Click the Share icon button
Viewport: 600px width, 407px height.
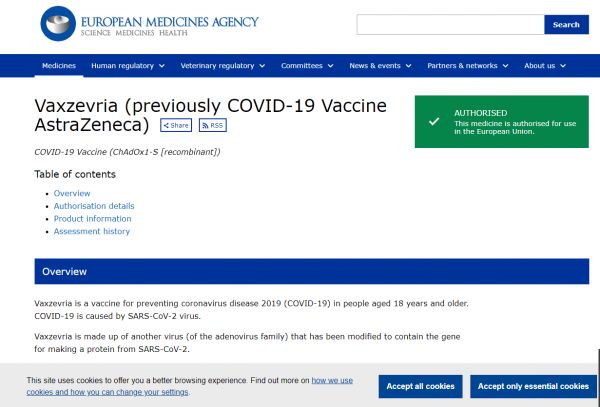point(175,125)
